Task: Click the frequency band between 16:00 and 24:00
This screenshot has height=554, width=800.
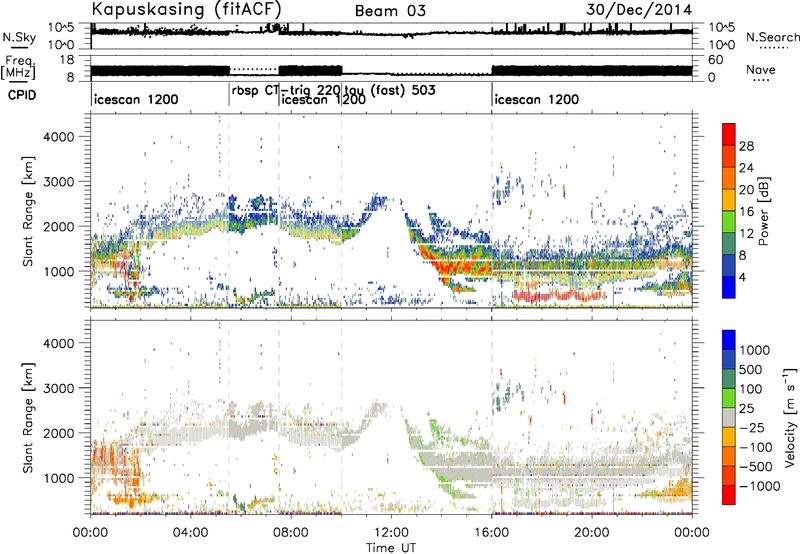Action: [592, 71]
